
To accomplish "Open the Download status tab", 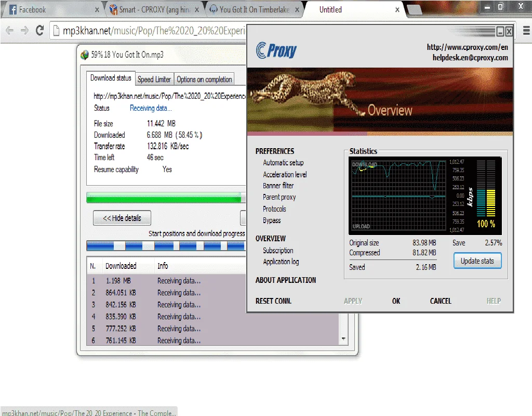I will pos(111,78).
